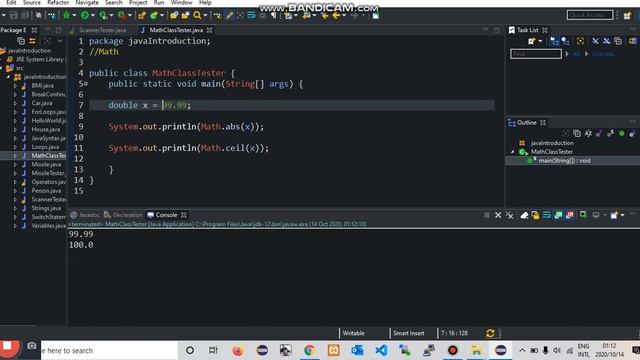Open the Window menu
The height and width of the screenshot is (360, 640).
[x=182, y=2]
